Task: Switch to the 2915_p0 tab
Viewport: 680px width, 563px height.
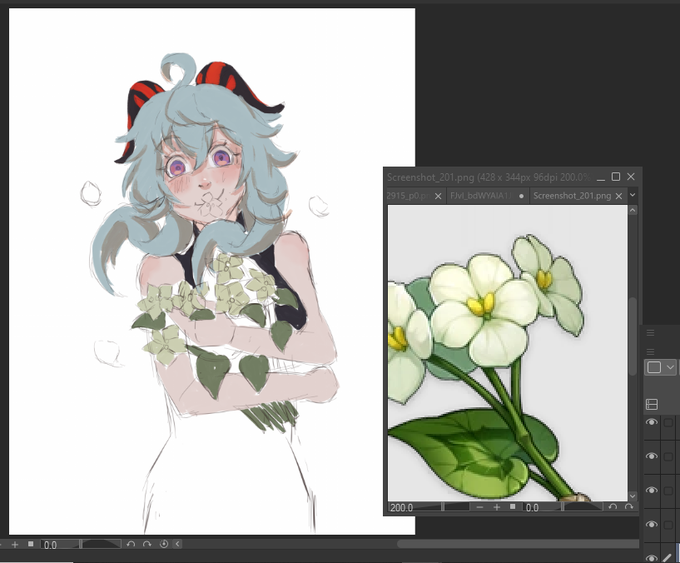Action: 408,196
